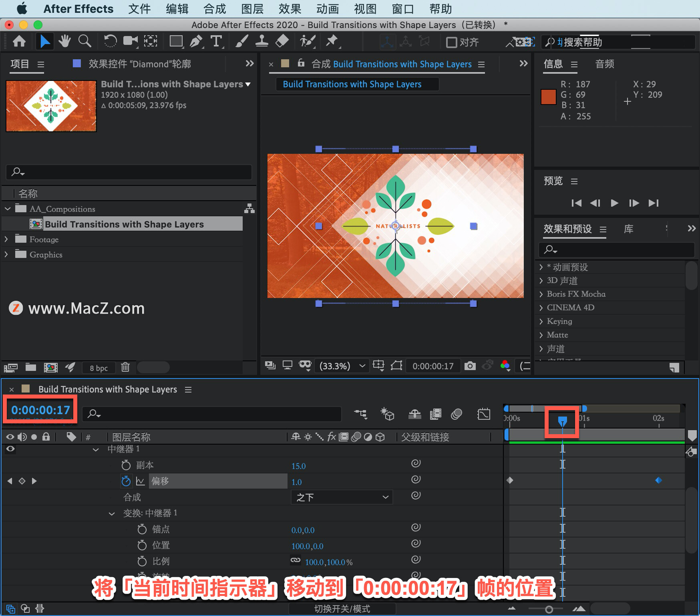Collapse the 变换: 中继器 1 group
The image size is (700, 616).
[x=112, y=513]
